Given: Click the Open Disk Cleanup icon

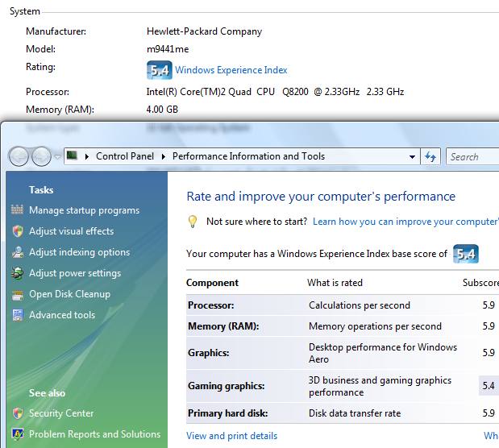Looking at the screenshot, I should point(18,295).
